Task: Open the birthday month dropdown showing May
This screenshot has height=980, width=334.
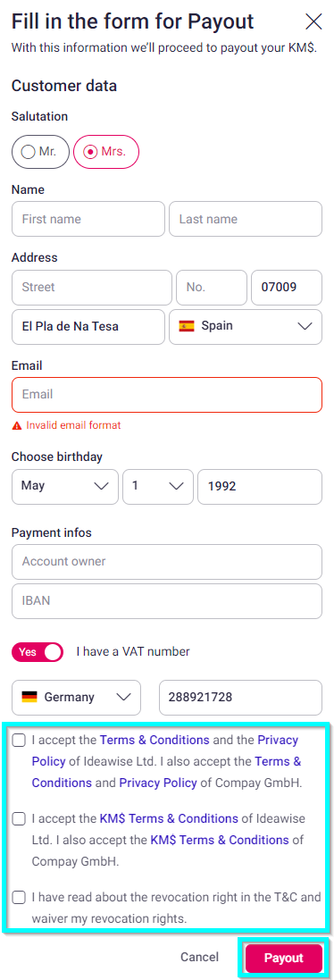Action: tap(65, 486)
